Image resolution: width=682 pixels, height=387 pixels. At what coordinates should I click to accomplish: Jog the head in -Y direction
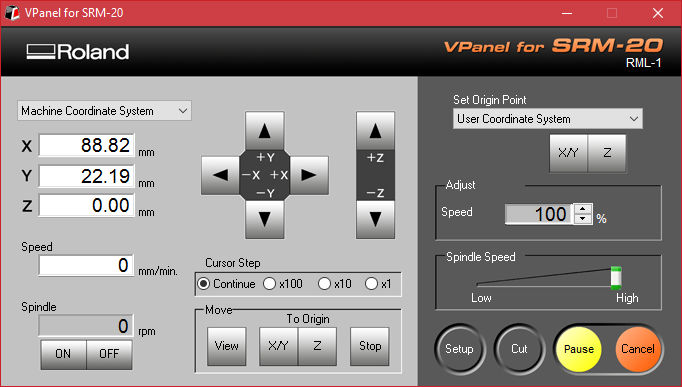[264, 219]
